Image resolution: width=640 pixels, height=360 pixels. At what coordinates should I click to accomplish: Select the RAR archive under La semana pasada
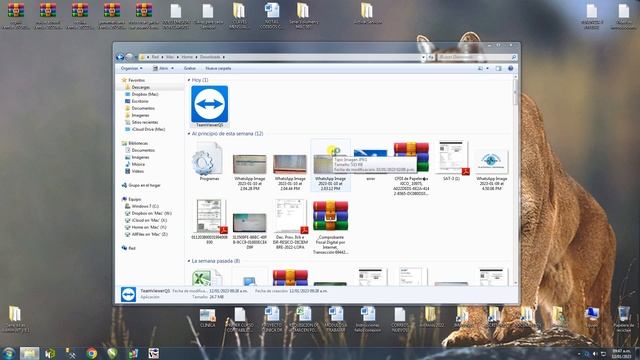click(290, 278)
